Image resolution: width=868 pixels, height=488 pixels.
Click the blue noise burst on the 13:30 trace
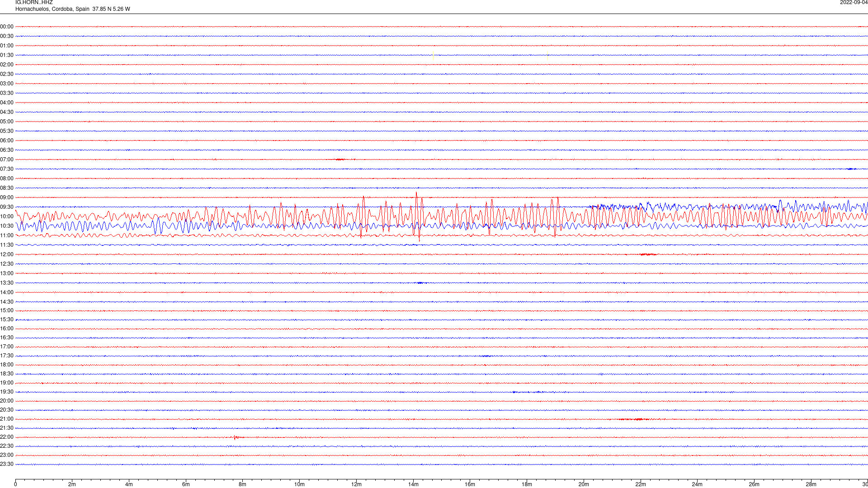pyautogui.click(x=420, y=283)
